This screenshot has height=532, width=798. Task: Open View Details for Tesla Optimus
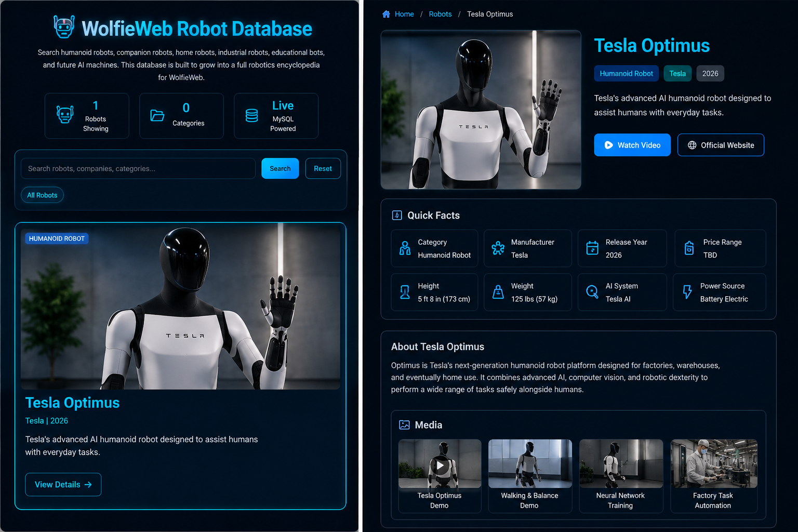63,485
